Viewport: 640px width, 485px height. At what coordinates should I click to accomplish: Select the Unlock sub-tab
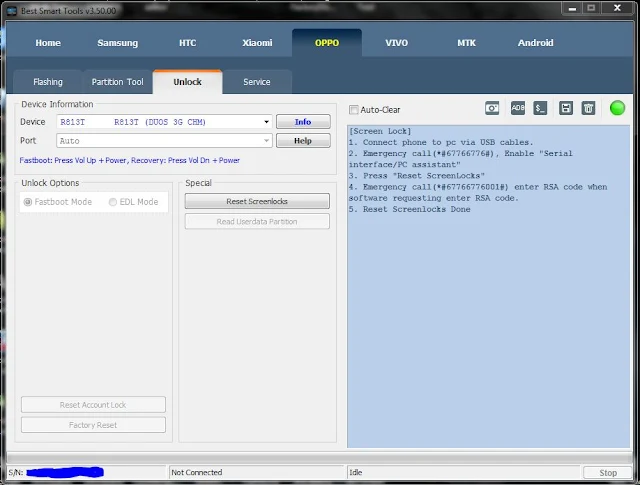click(187, 82)
